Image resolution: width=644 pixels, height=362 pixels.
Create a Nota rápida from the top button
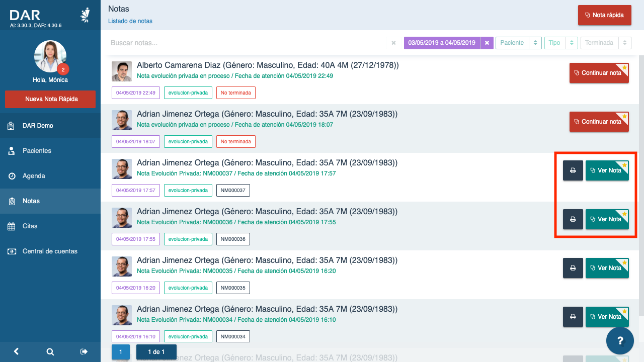click(604, 15)
